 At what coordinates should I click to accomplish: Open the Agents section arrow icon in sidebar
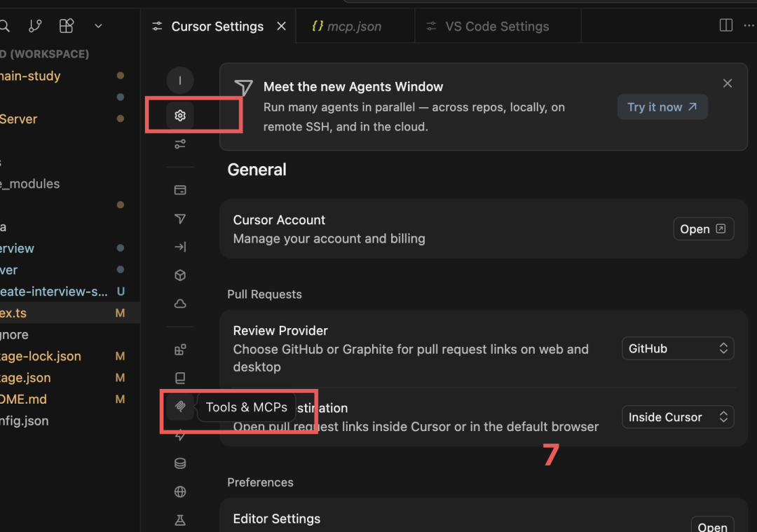tap(180, 219)
